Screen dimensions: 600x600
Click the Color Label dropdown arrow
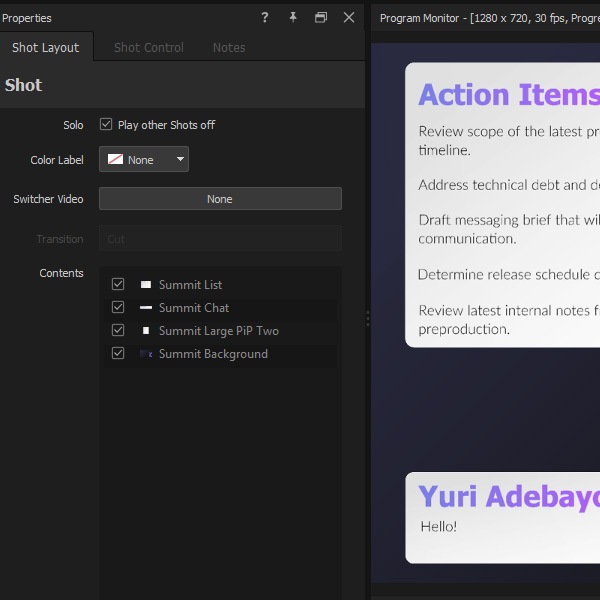[180, 159]
